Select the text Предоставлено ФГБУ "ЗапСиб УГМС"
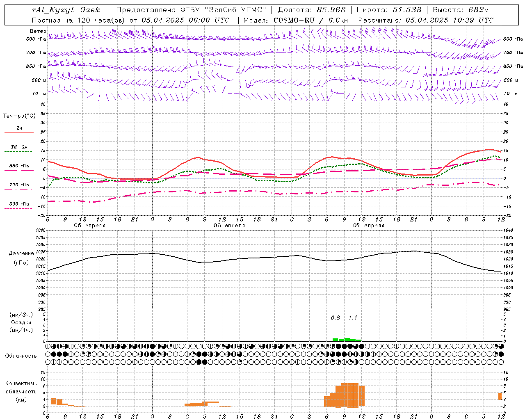 (x=192, y=10)
